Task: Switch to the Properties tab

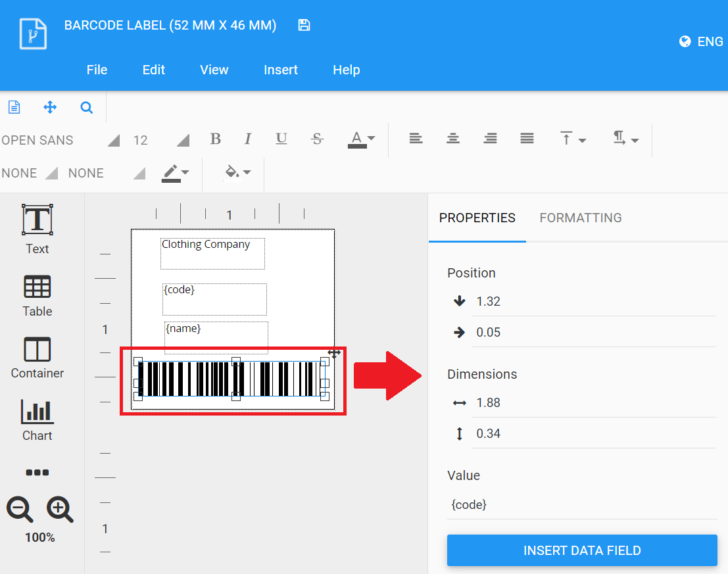Action: tap(477, 218)
